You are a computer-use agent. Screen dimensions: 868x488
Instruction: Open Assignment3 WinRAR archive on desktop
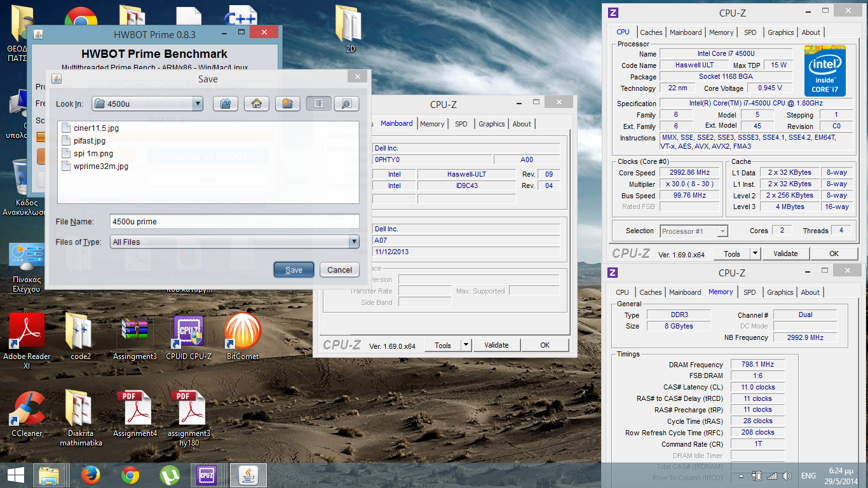[x=135, y=337]
